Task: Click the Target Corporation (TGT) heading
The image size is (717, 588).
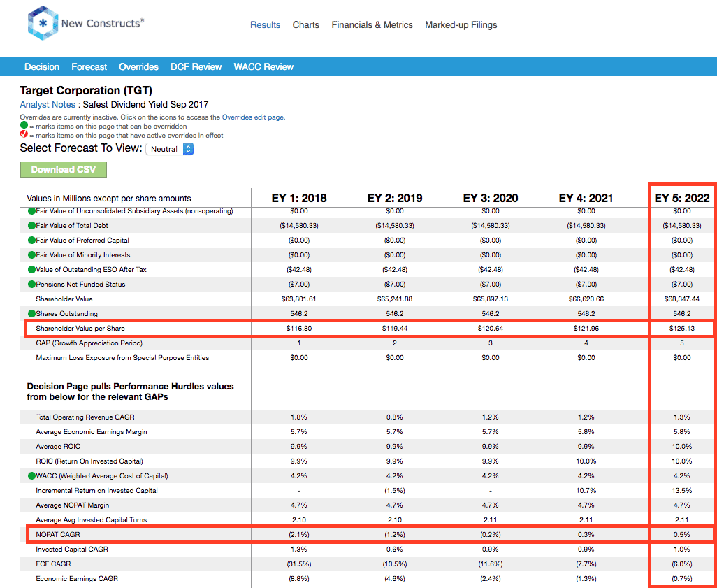Action: (86, 91)
